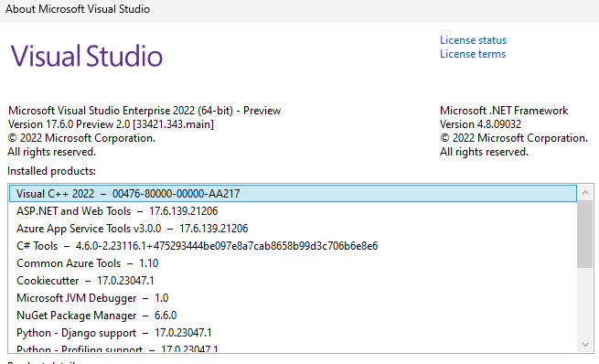Select the Cookiecutter product row

pos(293,281)
